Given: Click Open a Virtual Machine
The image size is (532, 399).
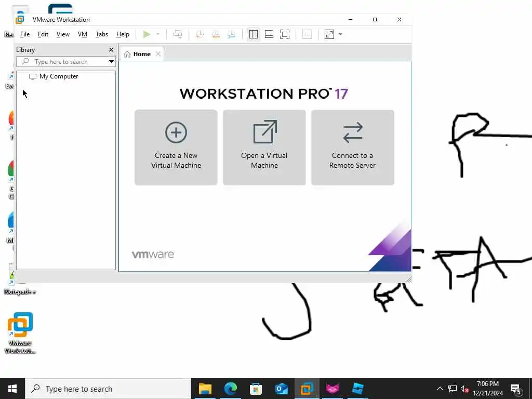Looking at the screenshot, I should pyautogui.click(x=264, y=148).
